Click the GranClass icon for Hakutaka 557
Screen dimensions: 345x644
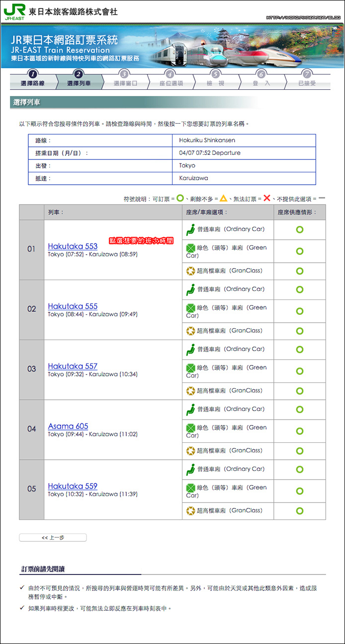(x=190, y=391)
